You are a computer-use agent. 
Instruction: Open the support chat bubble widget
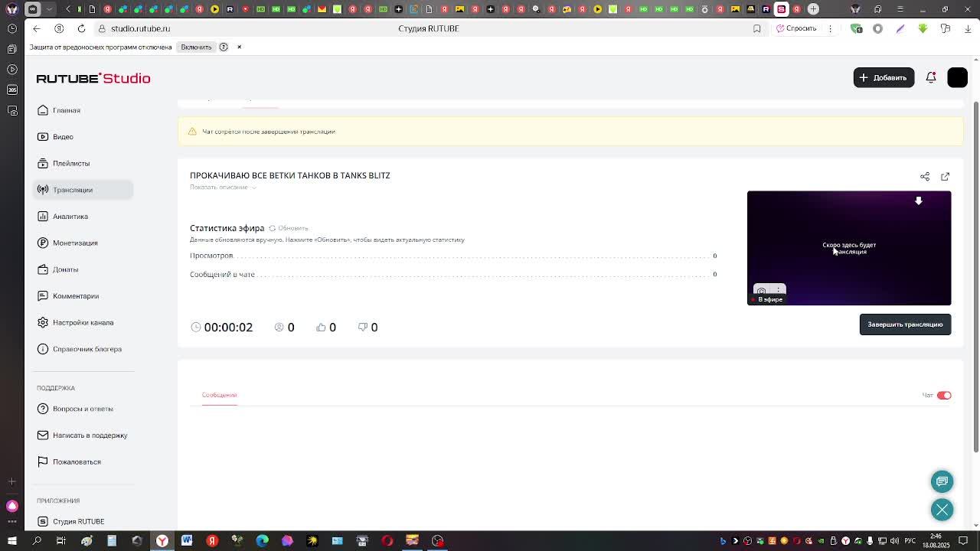coord(942,481)
